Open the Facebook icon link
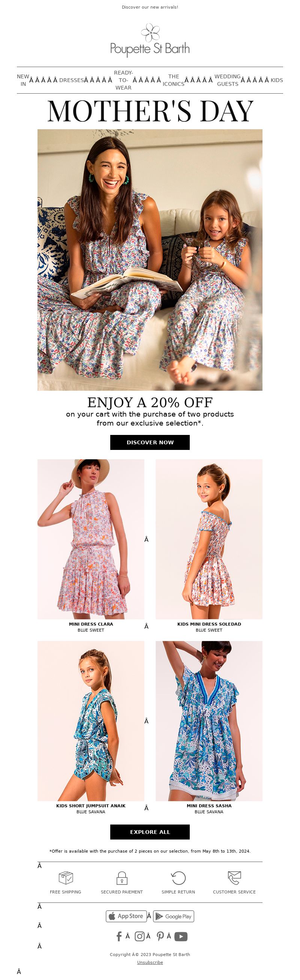Image resolution: width=300 pixels, height=980 pixels. tap(119, 936)
